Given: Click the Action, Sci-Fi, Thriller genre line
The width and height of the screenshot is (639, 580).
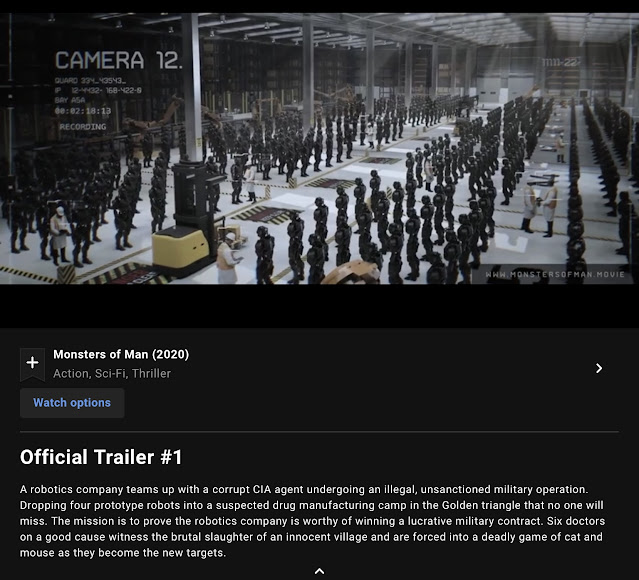Looking at the screenshot, I should [112, 373].
